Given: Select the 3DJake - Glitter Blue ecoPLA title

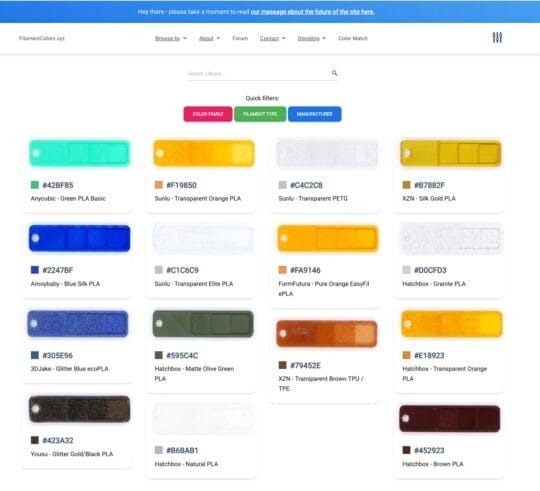Looking at the screenshot, I should pos(70,369).
